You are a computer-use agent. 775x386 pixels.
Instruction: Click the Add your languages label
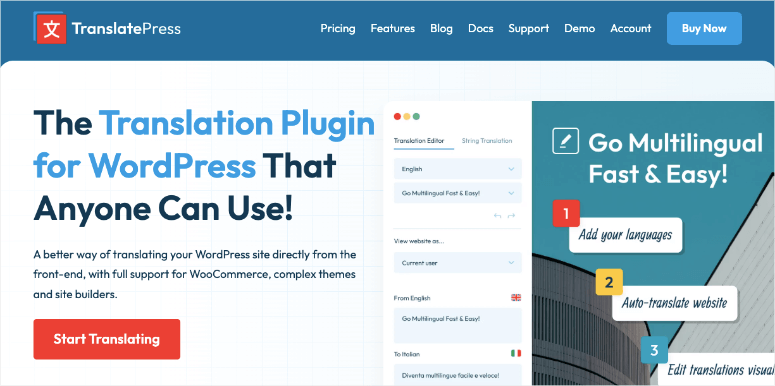[x=625, y=235]
